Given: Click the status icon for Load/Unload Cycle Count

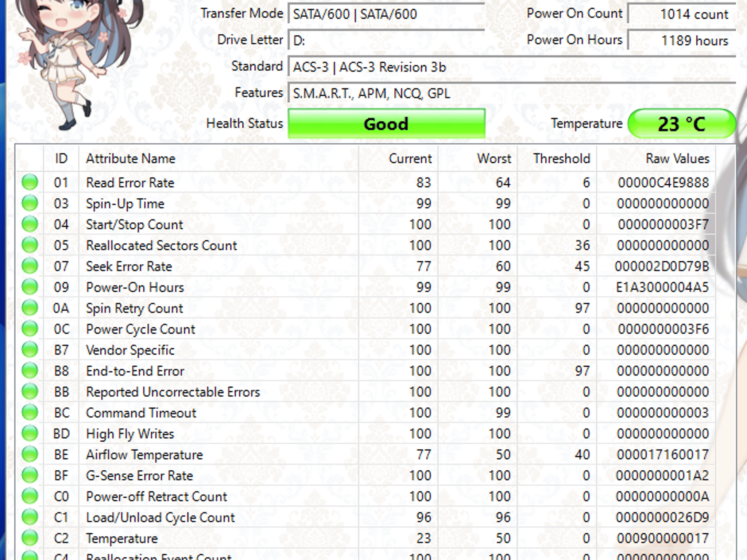Looking at the screenshot, I should 30,517.
